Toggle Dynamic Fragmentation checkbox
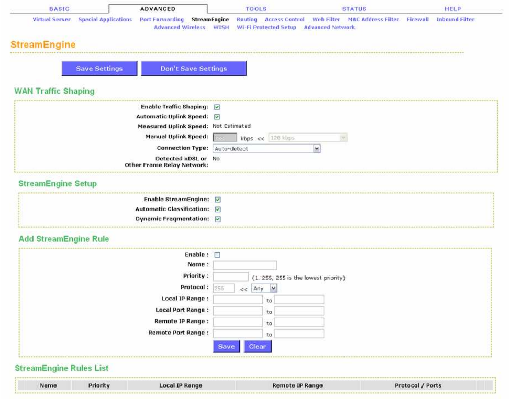 [x=218, y=219]
